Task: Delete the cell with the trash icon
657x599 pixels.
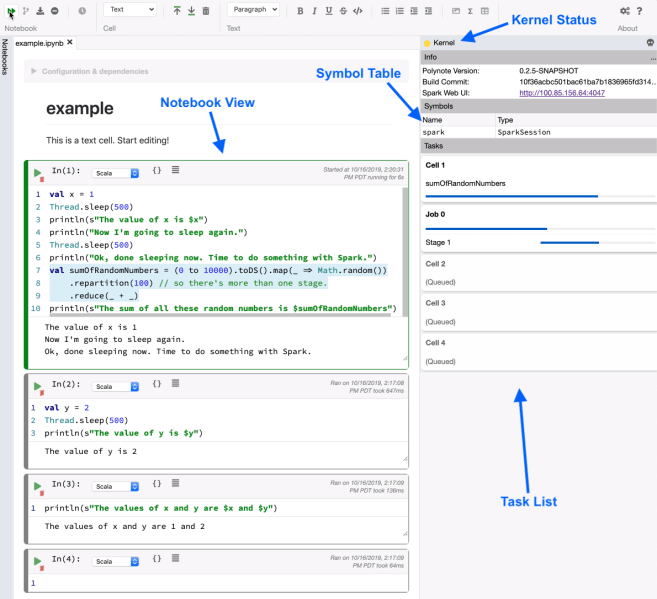Action: click(206, 11)
